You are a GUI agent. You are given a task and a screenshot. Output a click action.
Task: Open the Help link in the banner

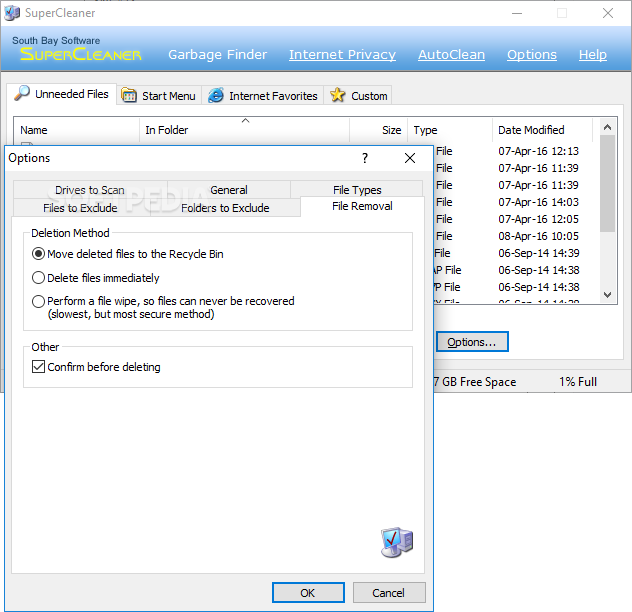pyautogui.click(x=592, y=54)
